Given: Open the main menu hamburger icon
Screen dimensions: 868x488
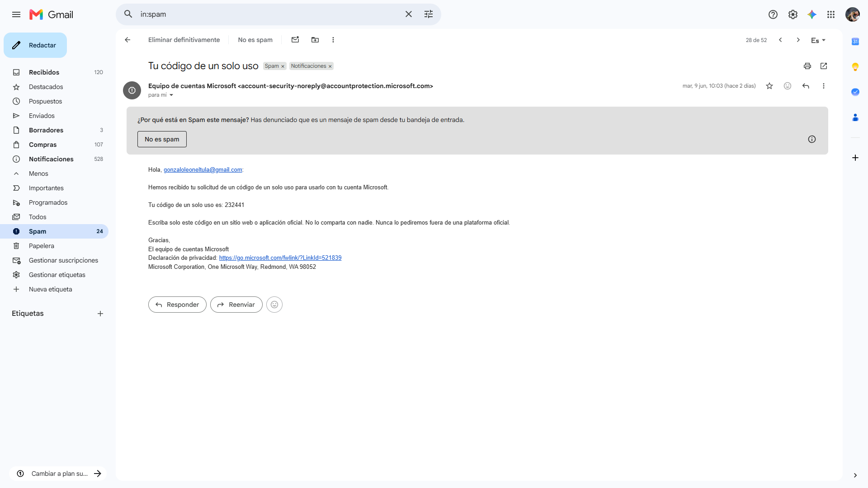Looking at the screenshot, I should 16,14.
